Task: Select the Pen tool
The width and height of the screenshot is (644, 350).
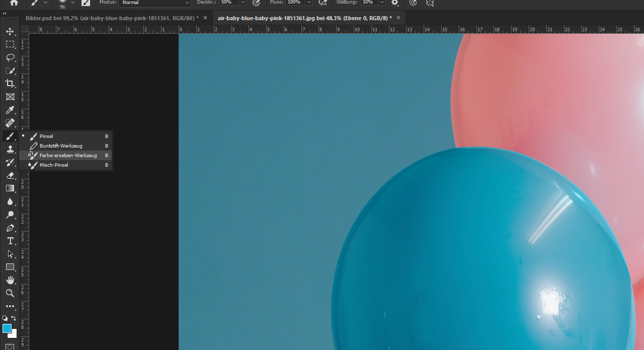Action: pyautogui.click(x=10, y=228)
